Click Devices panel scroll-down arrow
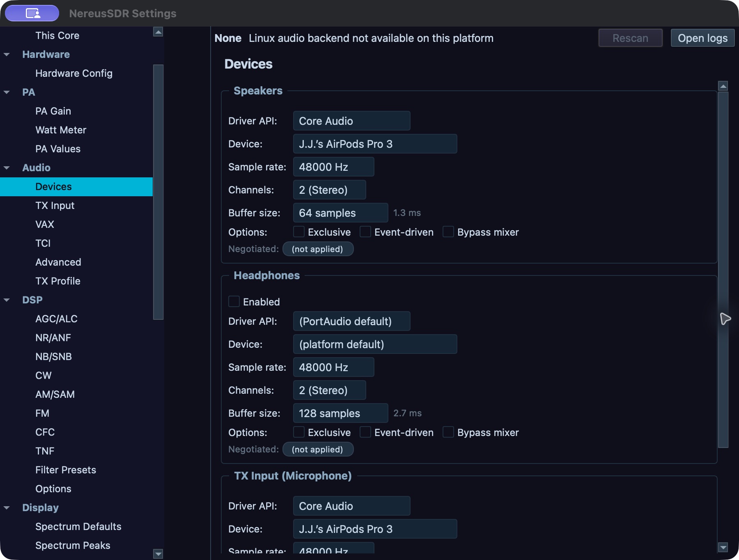This screenshot has height=560, width=739. tap(723, 547)
